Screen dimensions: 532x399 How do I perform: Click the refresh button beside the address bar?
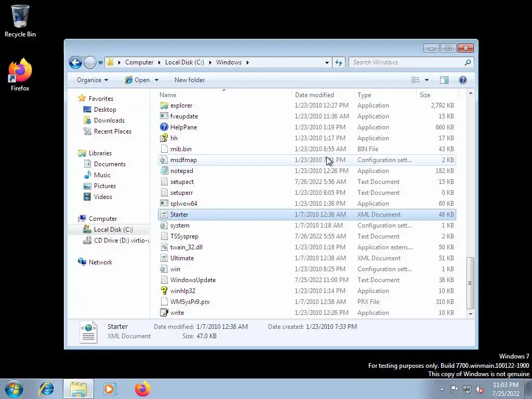[x=339, y=62]
